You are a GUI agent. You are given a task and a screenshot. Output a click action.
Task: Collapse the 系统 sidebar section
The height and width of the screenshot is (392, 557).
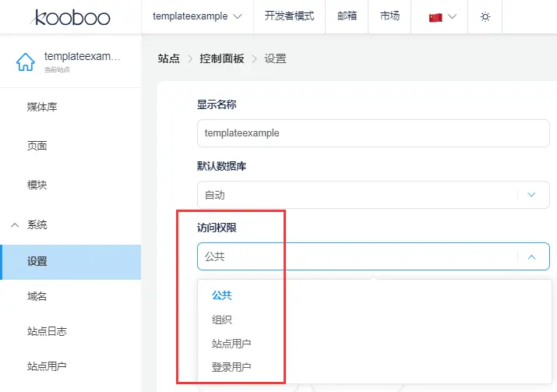coord(15,224)
